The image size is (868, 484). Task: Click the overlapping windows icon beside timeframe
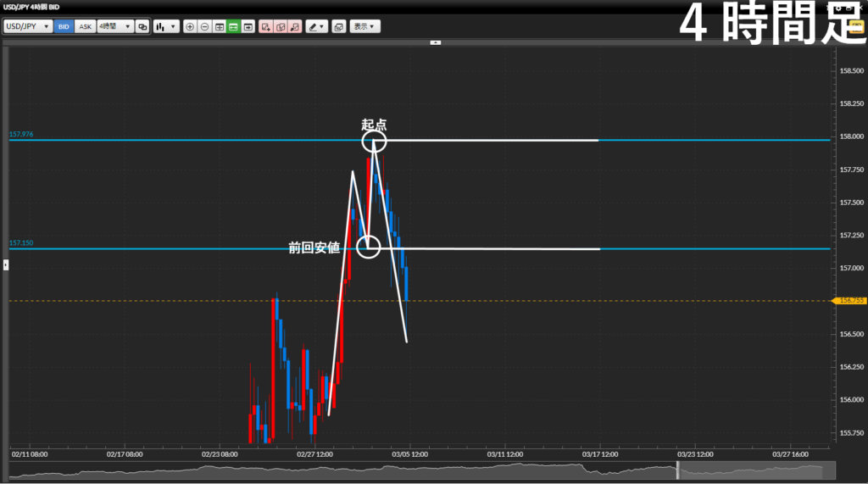142,26
